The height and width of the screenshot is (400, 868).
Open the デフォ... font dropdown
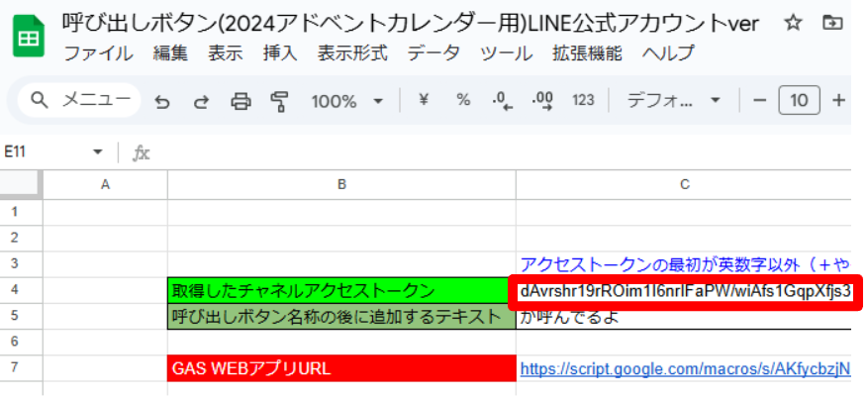[x=673, y=101]
